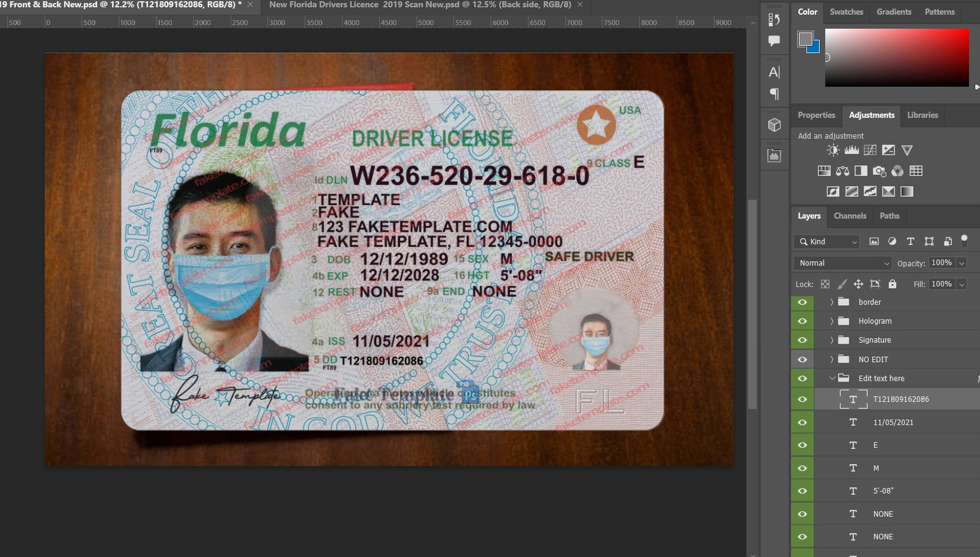Open the Character panel icon

click(774, 72)
